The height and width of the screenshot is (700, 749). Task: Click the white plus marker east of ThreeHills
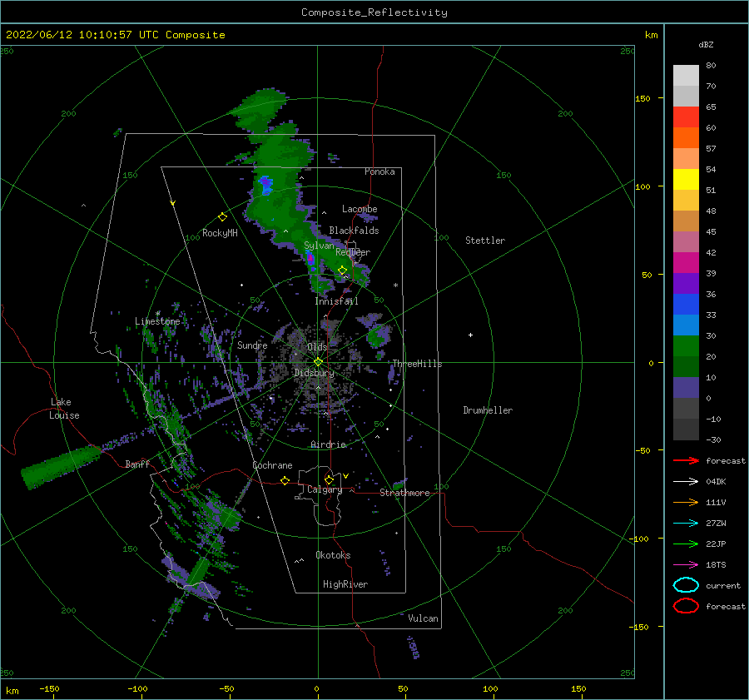[470, 335]
